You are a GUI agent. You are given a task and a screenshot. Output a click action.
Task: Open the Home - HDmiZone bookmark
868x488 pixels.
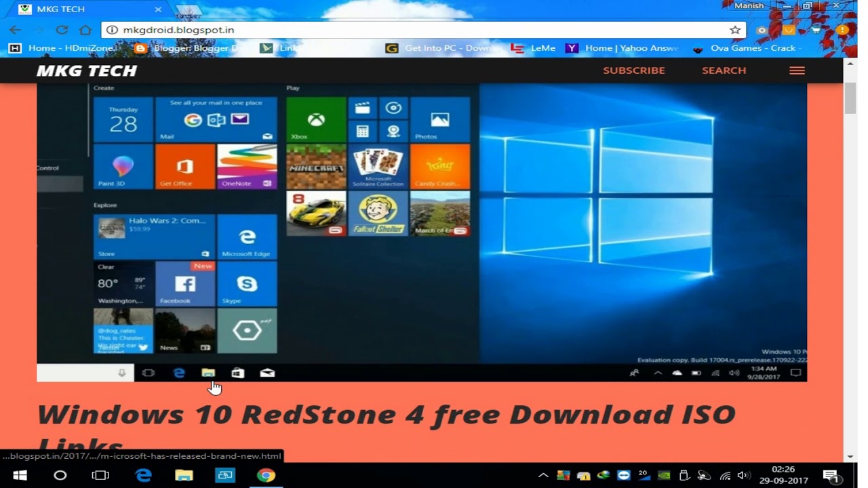pyautogui.click(x=64, y=48)
